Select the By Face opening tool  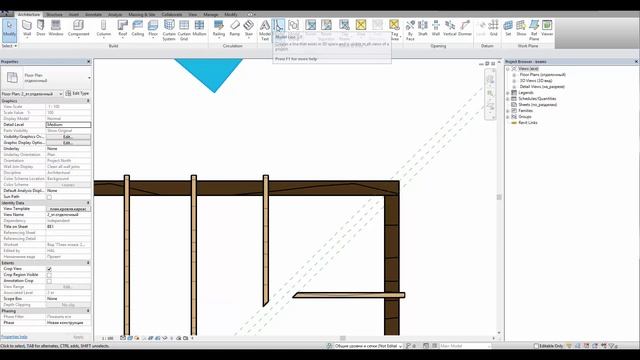click(410, 30)
